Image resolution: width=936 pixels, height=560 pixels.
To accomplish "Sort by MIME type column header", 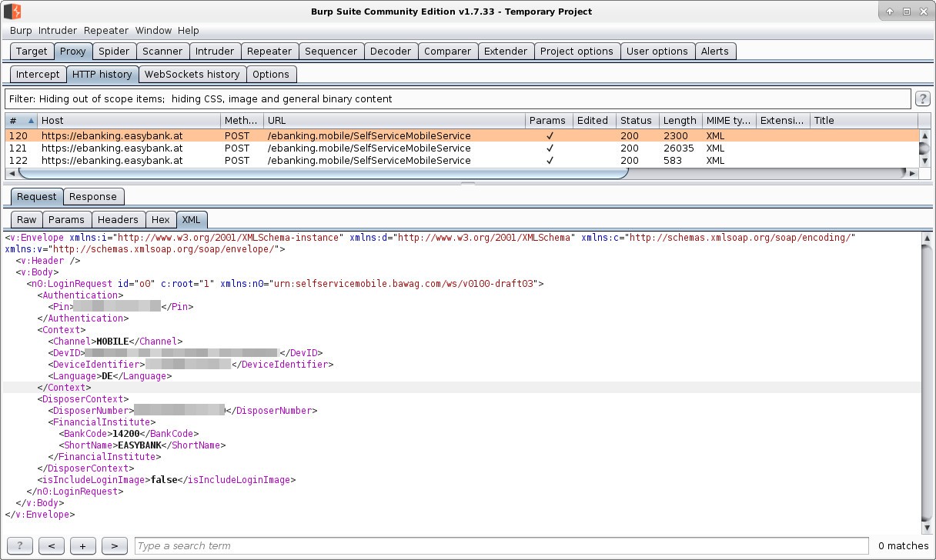I will [728, 121].
